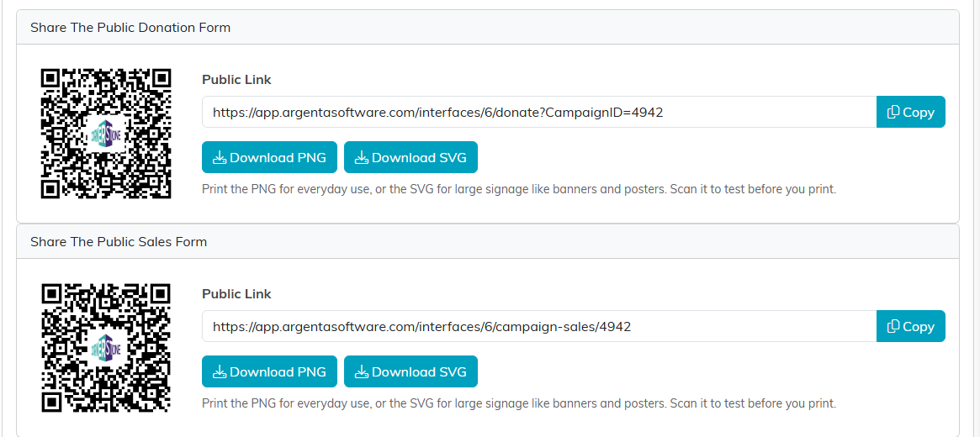Select the print hint text under sales downloads

point(519,403)
